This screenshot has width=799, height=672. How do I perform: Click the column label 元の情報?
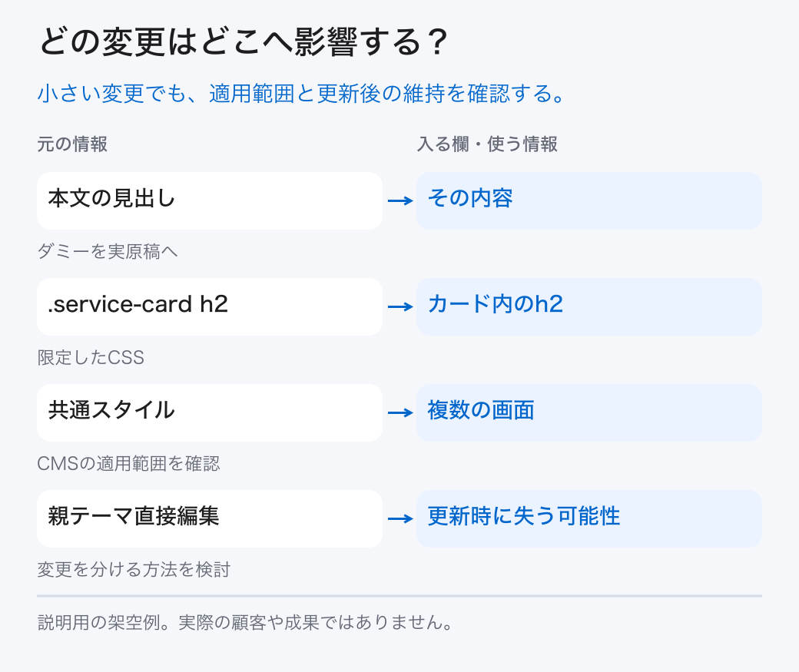tap(72, 144)
